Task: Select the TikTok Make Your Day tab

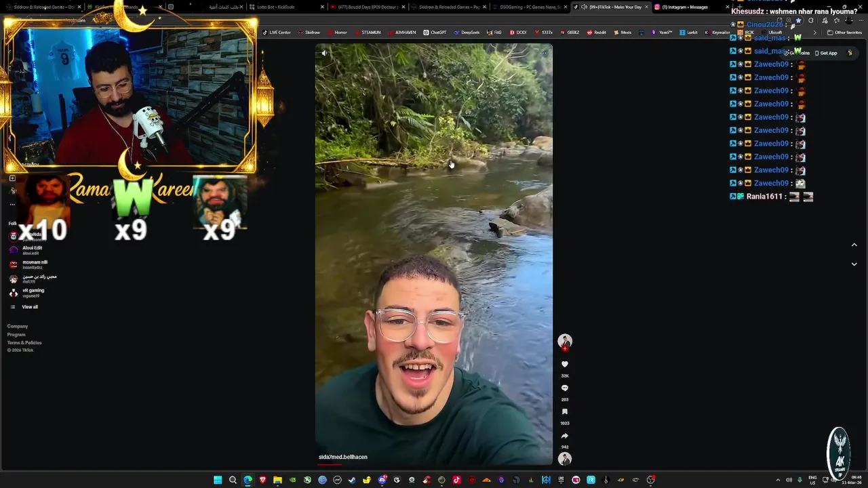Action: tap(610, 7)
